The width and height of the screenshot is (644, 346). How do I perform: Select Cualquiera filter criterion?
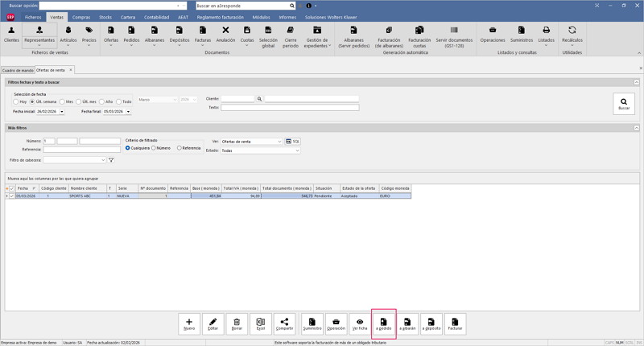[x=128, y=148]
